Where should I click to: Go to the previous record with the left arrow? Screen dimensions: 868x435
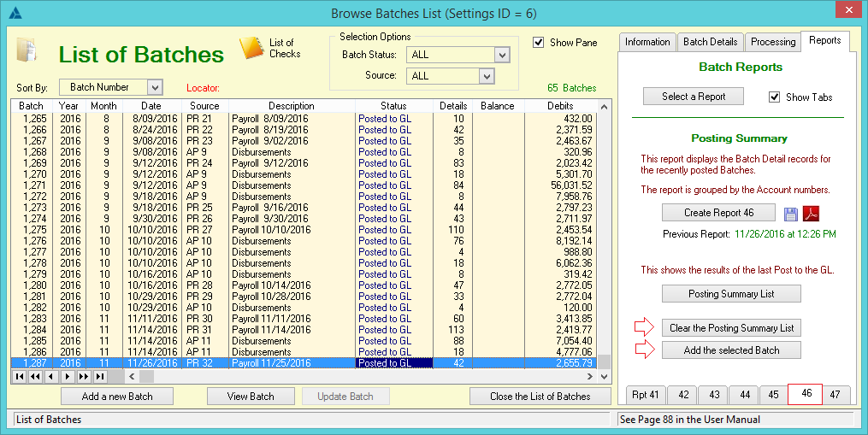point(51,376)
